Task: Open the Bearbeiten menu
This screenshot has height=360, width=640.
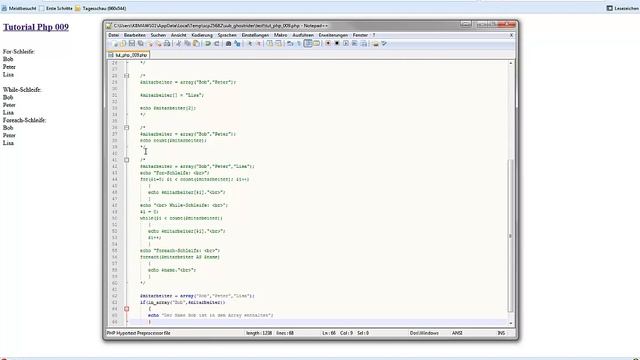Action: (x=135, y=35)
